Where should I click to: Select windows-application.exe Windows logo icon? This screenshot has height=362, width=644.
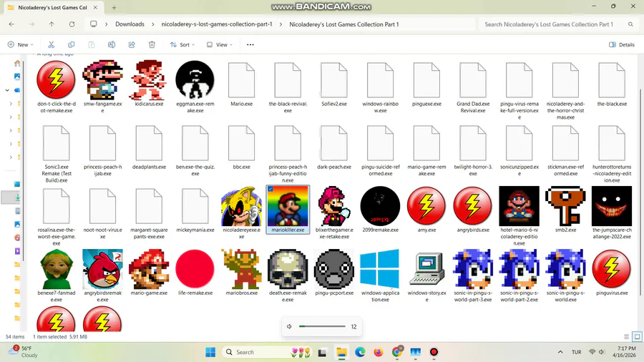pos(381,269)
